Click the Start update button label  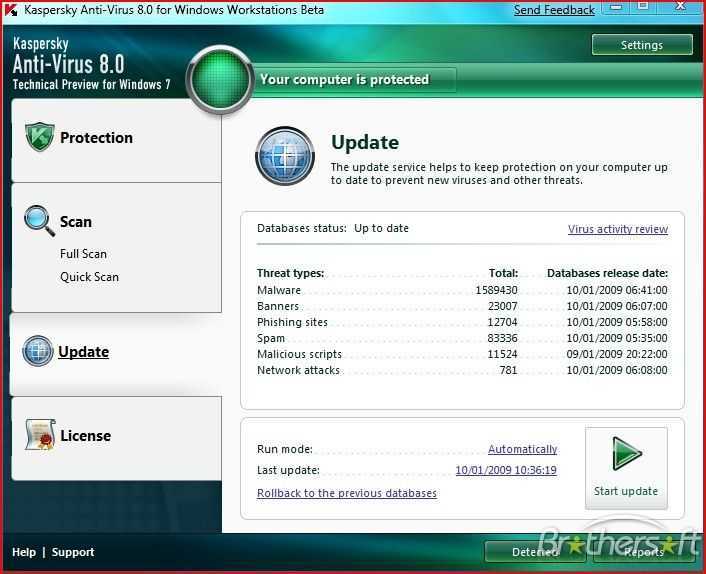(x=626, y=491)
